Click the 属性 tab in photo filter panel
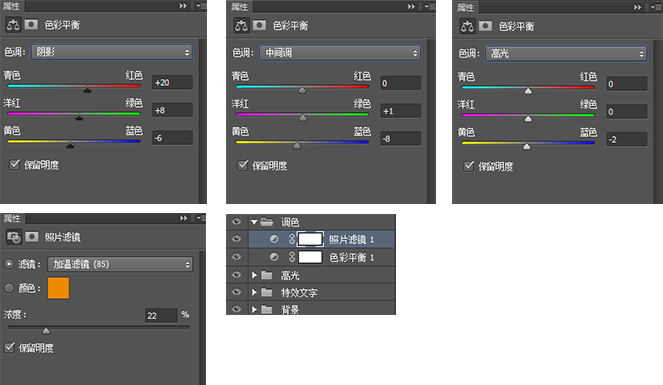The image size is (663, 385). [12, 218]
